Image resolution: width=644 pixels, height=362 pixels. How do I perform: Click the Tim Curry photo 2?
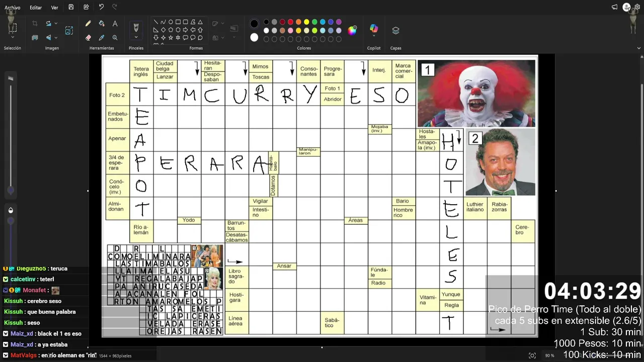(500, 162)
